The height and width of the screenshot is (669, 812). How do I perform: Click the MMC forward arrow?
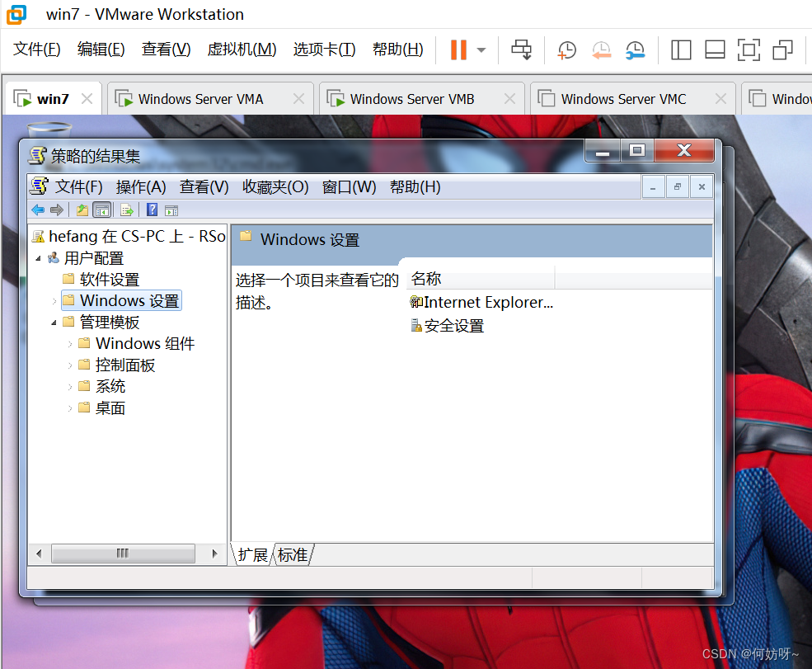coord(56,210)
